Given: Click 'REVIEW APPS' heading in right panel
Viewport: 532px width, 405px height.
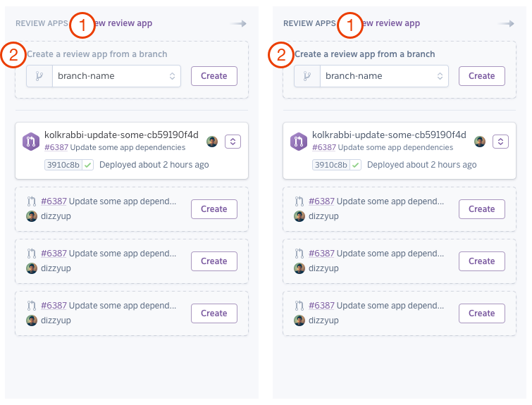Looking at the screenshot, I should (x=310, y=23).
